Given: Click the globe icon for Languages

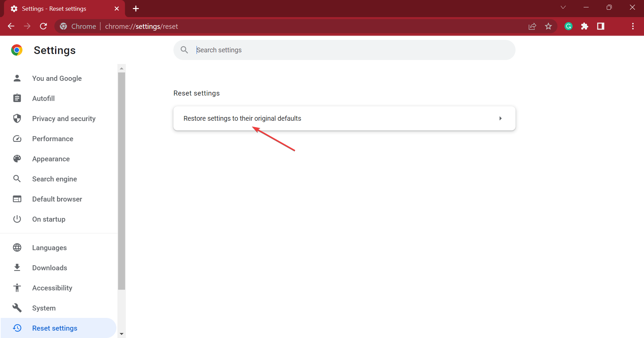Looking at the screenshot, I should pyautogui.click(x=17, y=247).
